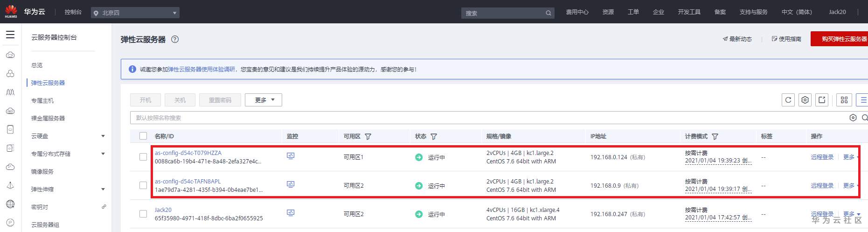Open monitoring icon for Jack20 server
Viewport: 868px width, 232px height.
[291, 213]
